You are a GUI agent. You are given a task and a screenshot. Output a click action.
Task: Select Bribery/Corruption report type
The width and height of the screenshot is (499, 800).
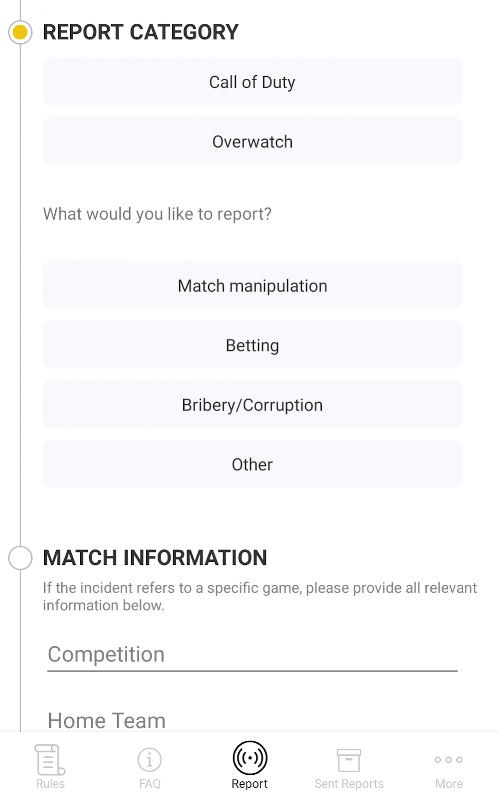point(252,405)
